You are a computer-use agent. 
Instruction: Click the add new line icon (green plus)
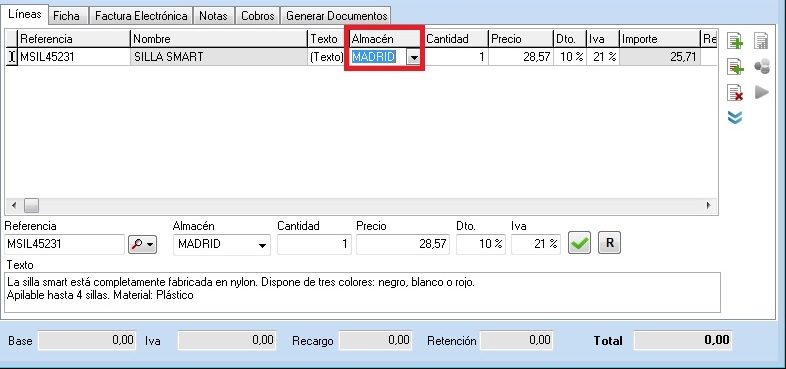735,41
